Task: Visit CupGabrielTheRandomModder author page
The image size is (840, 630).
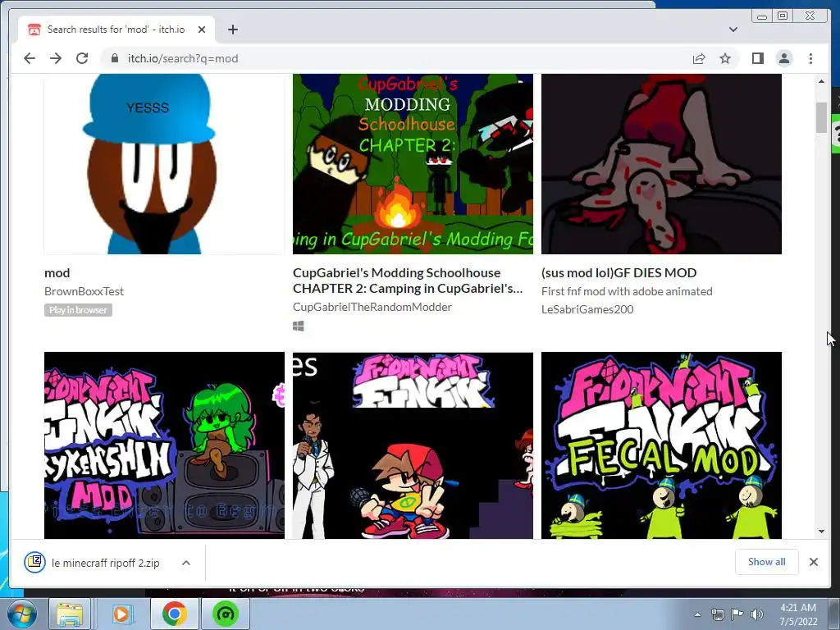Action: [x=372, y=307]
